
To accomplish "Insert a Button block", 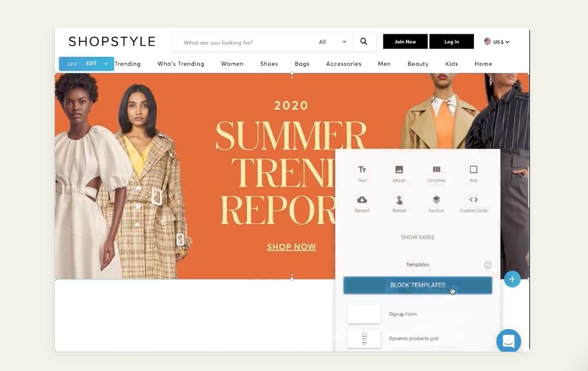I will 399,204.
